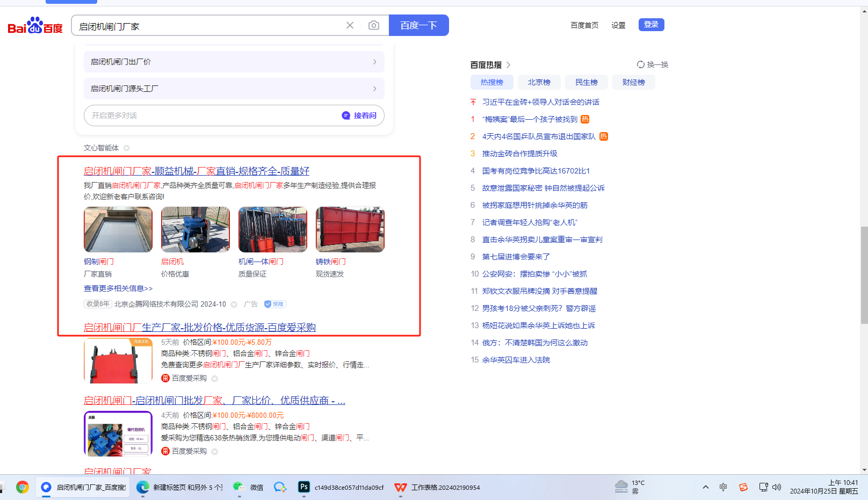Open the 设置 menu

coord(618,25)
